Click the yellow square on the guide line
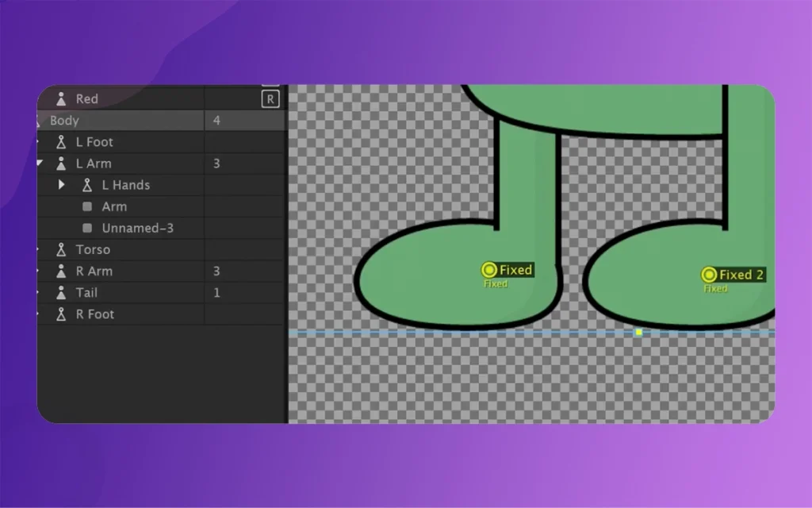 click(x=639, y=332)
